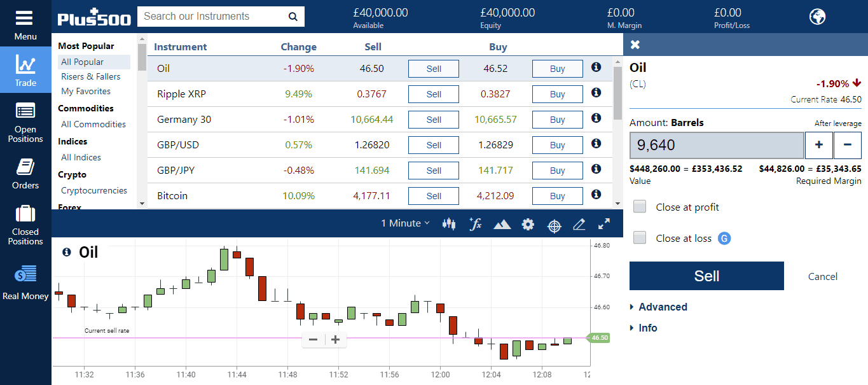The image size is (868, 385).
Task: Expand the Advanced section
Action: click(658, 307)
